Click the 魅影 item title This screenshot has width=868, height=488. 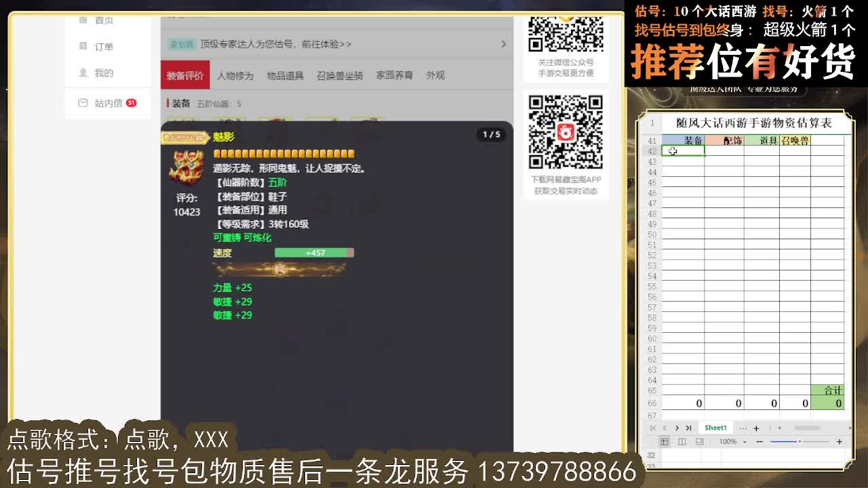tap(223, 137)
